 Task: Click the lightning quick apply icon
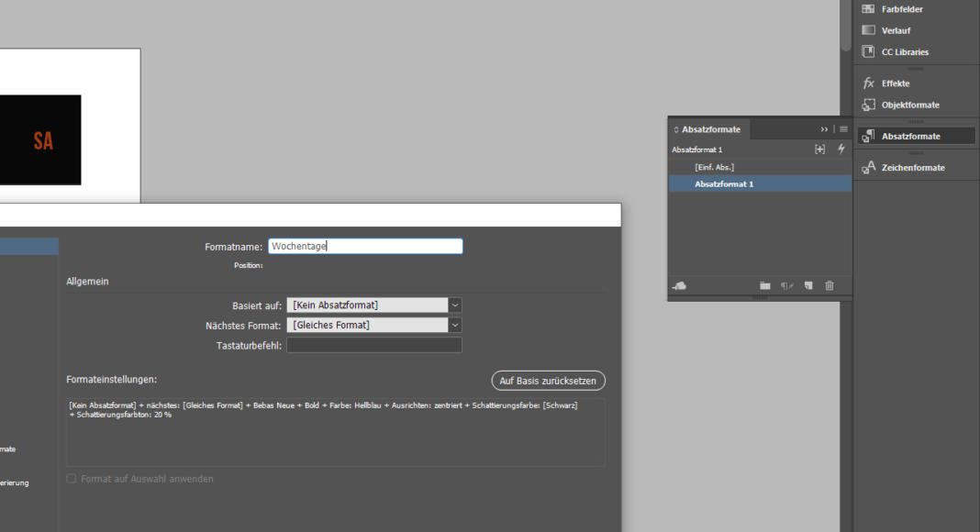pyautogui.click(x=841, y=150)
